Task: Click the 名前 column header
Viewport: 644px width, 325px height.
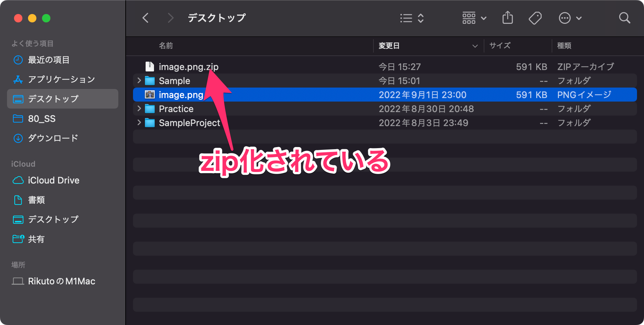Action: 166,46
